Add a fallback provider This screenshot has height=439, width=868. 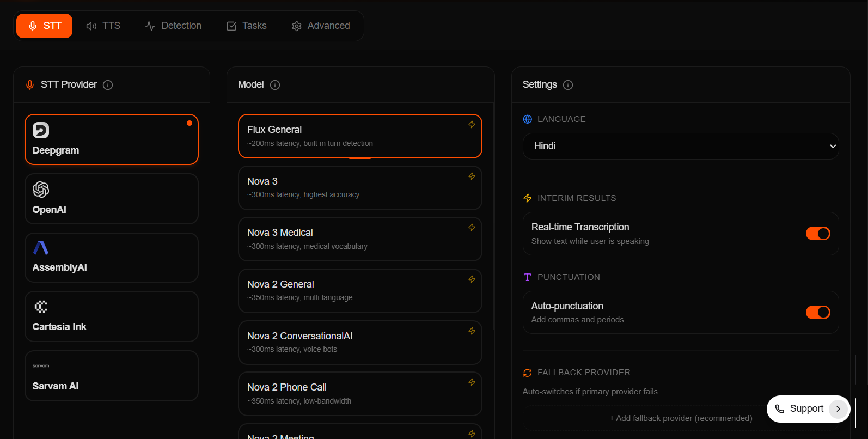click(681, 418)
